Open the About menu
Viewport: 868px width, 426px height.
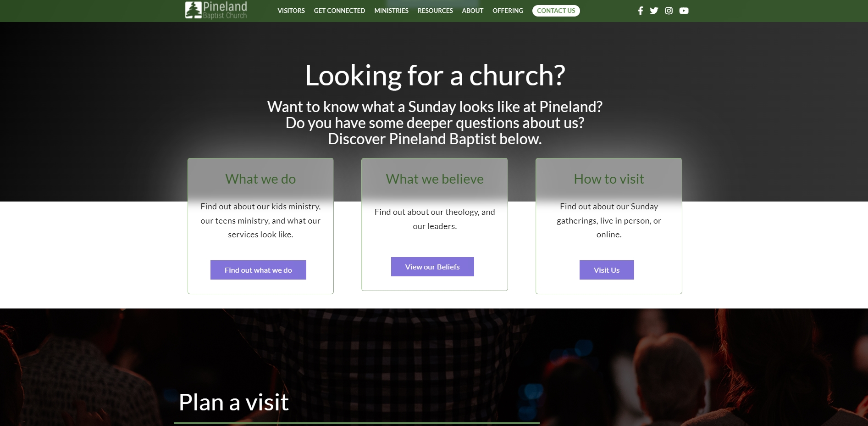[472, 11]
